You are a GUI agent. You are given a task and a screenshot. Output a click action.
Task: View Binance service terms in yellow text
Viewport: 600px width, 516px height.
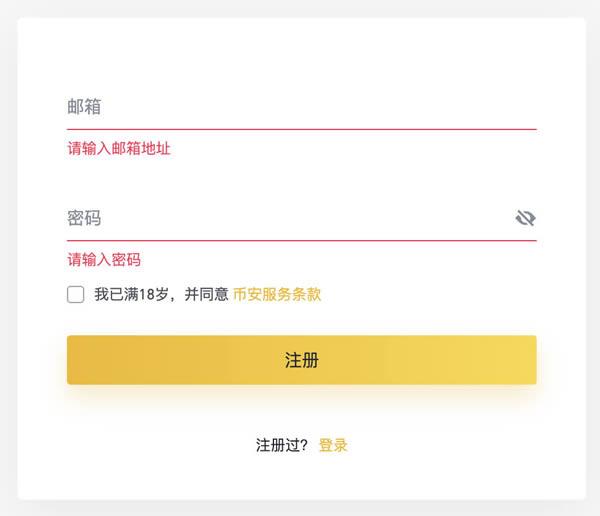click(277, 294)
